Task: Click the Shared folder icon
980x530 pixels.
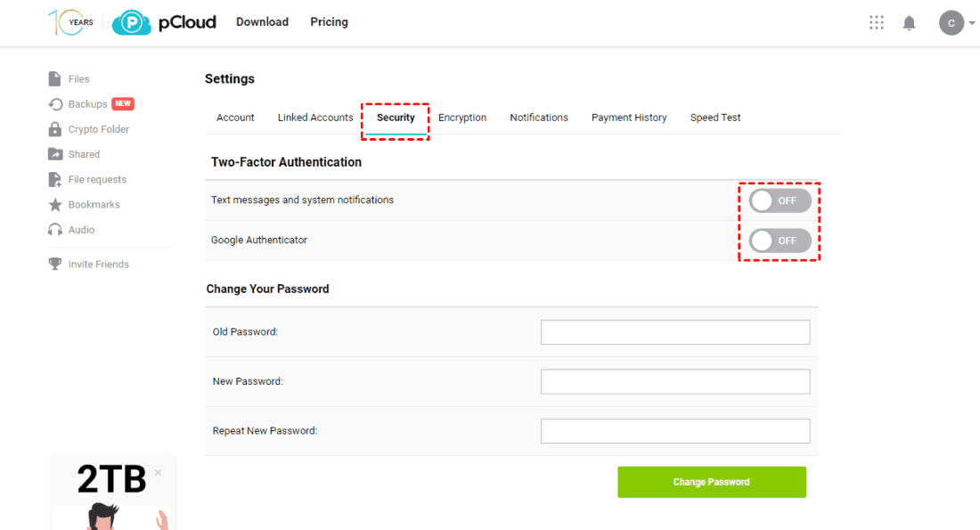Action: 55,154
